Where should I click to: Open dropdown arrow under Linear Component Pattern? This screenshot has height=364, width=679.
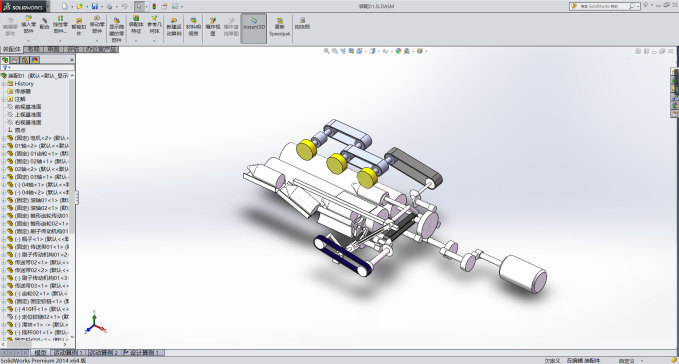(x=60, y=41)
